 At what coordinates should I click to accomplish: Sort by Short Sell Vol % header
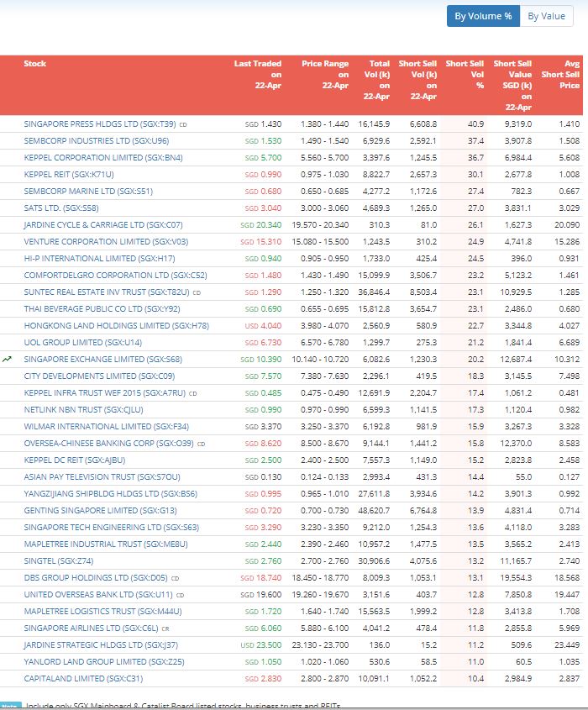(465, 74)
